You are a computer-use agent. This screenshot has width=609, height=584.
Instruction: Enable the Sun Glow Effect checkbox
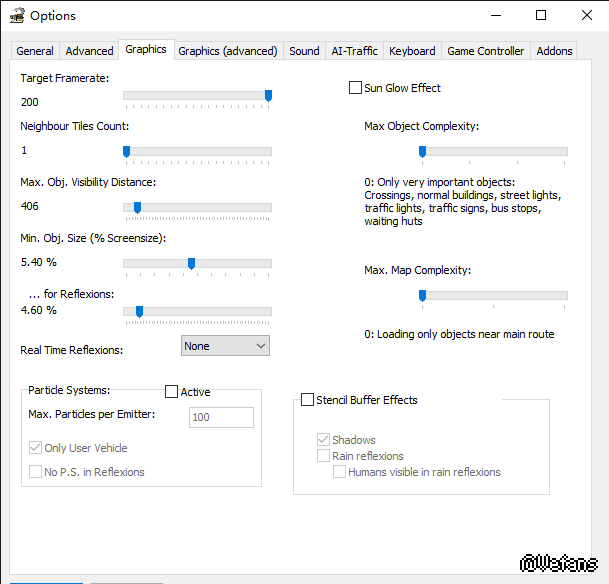[355, 88]
